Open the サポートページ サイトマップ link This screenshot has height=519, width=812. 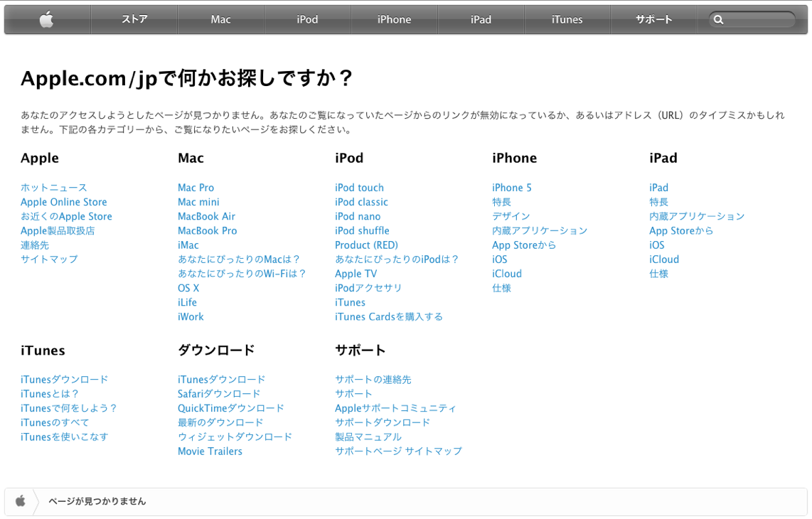(398, 451)
